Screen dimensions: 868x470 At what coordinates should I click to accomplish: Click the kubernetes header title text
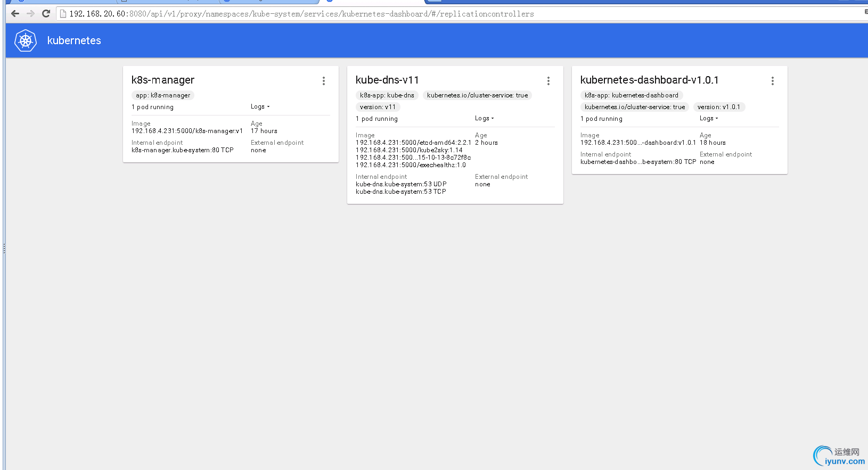coord(74,40)
